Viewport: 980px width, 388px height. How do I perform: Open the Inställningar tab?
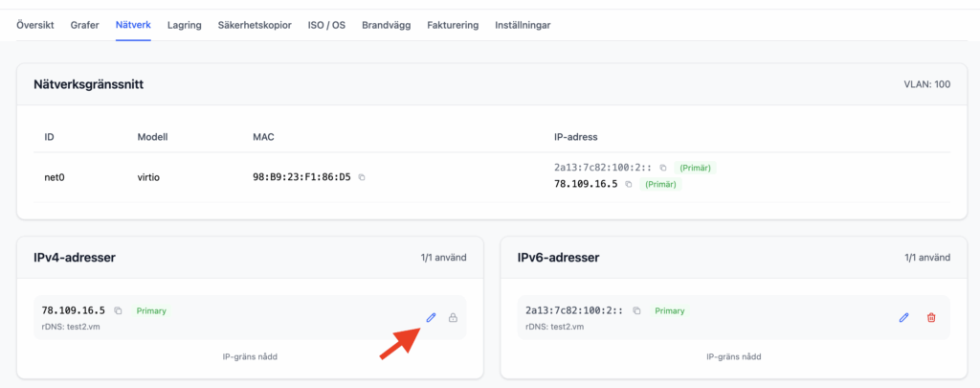tap(523, 25)
